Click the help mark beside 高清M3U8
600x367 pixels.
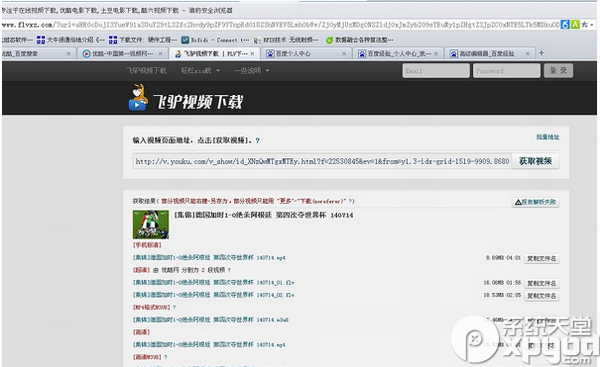[166, 357]
